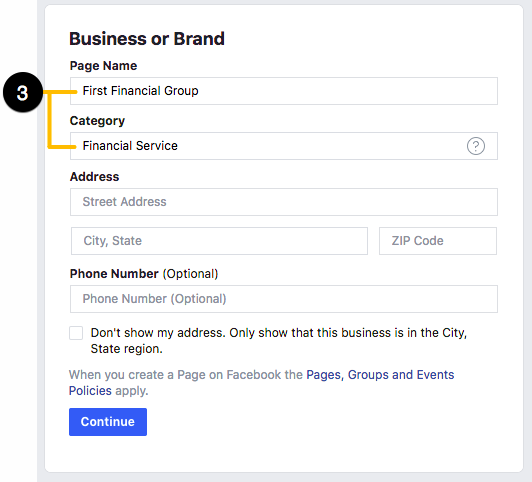Select the City, State input field

[x=219, y=241]
